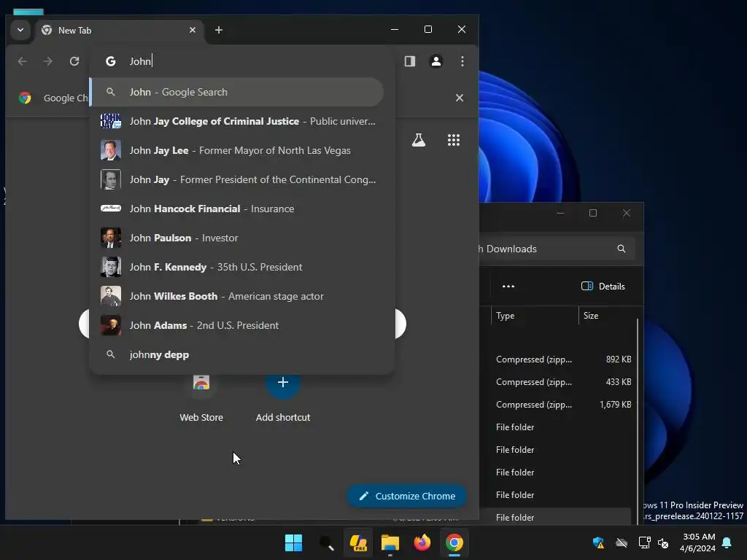Close the New Tab tab
Viewport: 747px width, 560px height.
[193, 30]
